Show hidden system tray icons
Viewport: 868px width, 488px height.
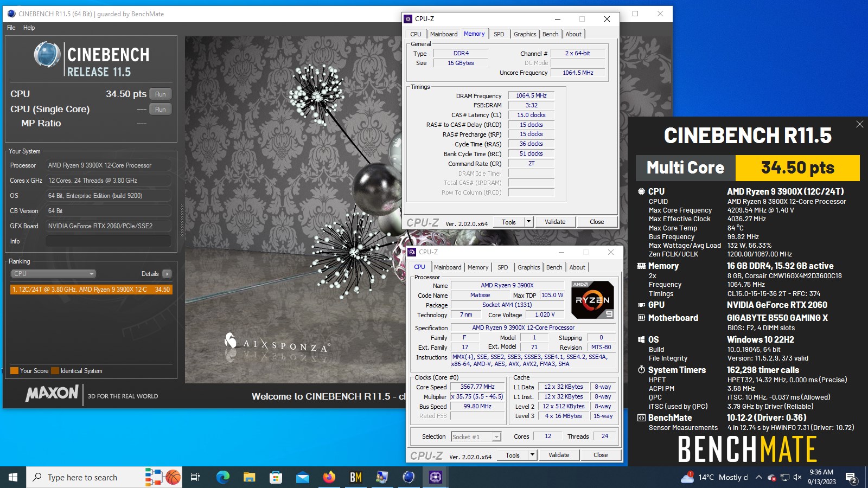(x=758, y=477)
